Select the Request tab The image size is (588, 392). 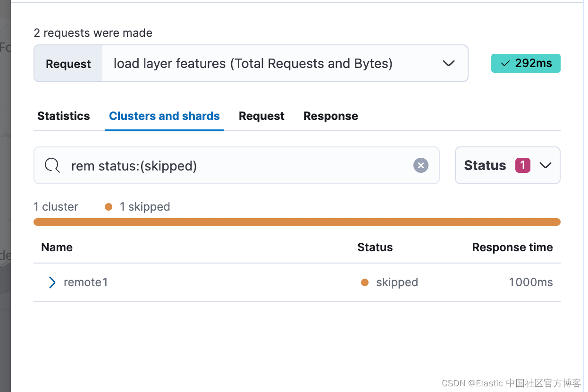(x=261, y=116)
